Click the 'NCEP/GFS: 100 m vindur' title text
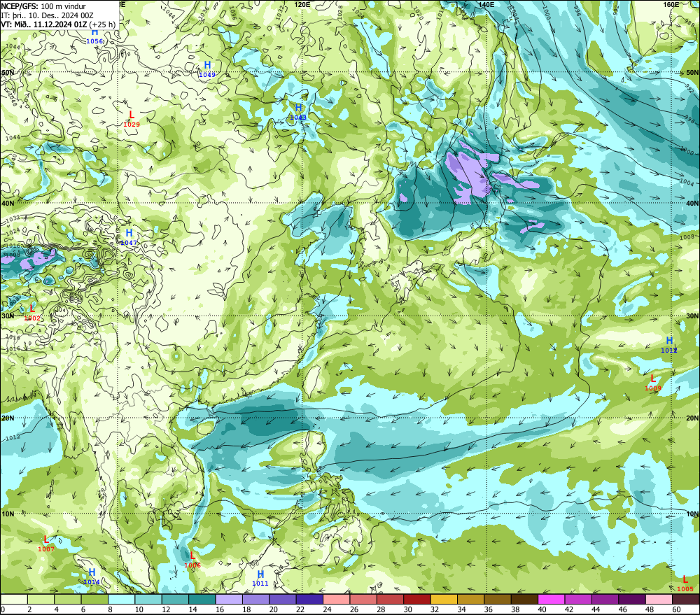 tap(43, 6)
